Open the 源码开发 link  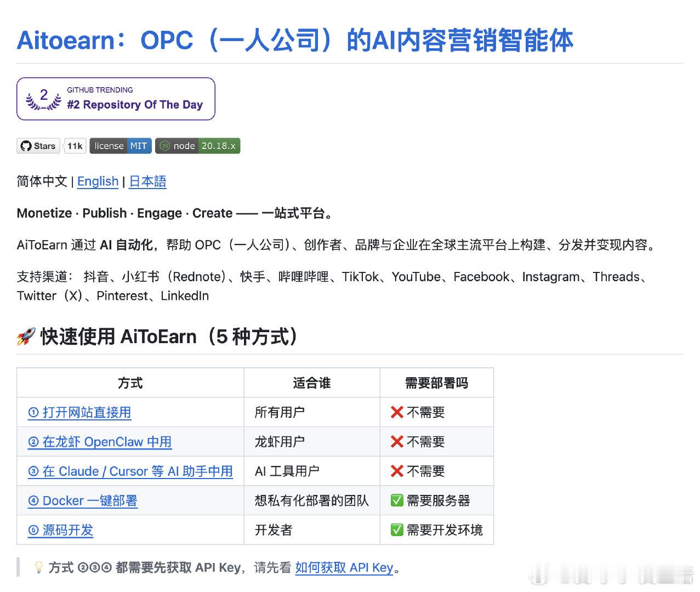point(61,531)
